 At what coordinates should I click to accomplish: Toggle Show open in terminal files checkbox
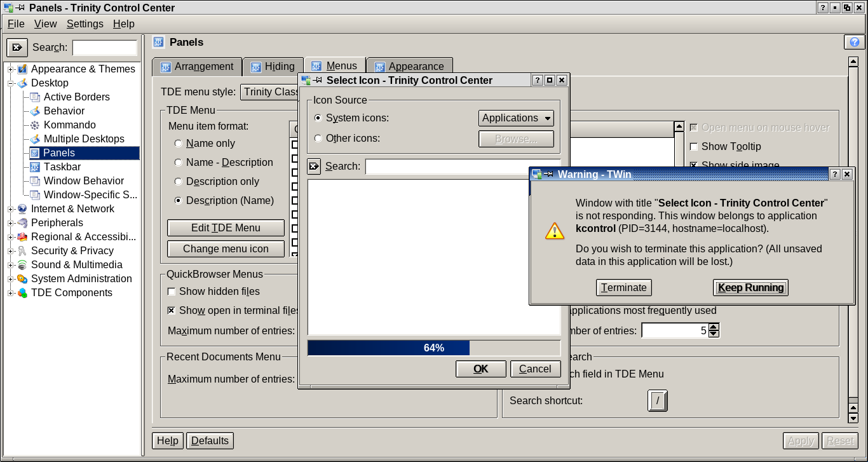172,311
